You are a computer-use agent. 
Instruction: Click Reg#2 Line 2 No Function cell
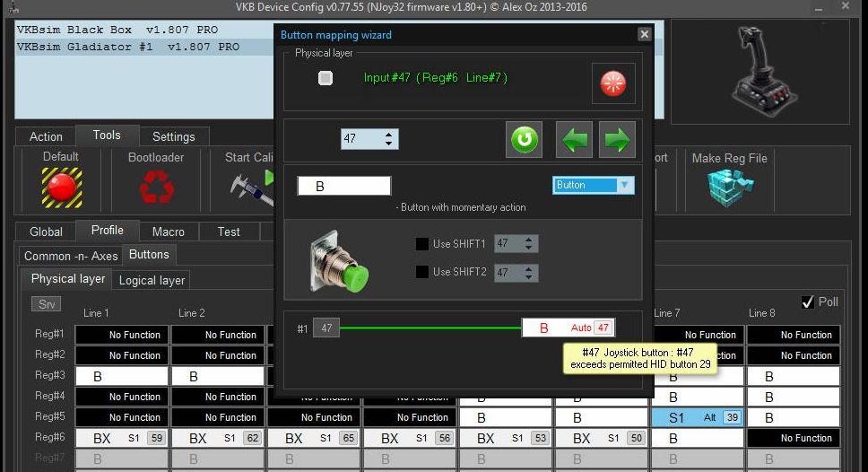point(218,355)
